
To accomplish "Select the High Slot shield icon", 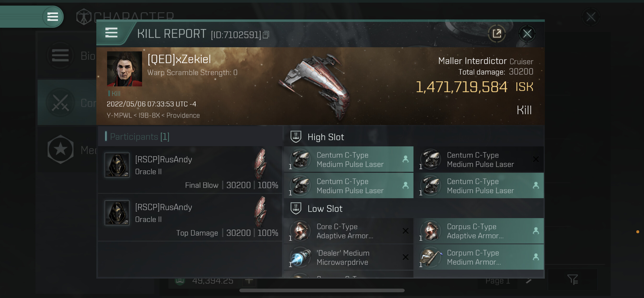I will tap(296, 137).
